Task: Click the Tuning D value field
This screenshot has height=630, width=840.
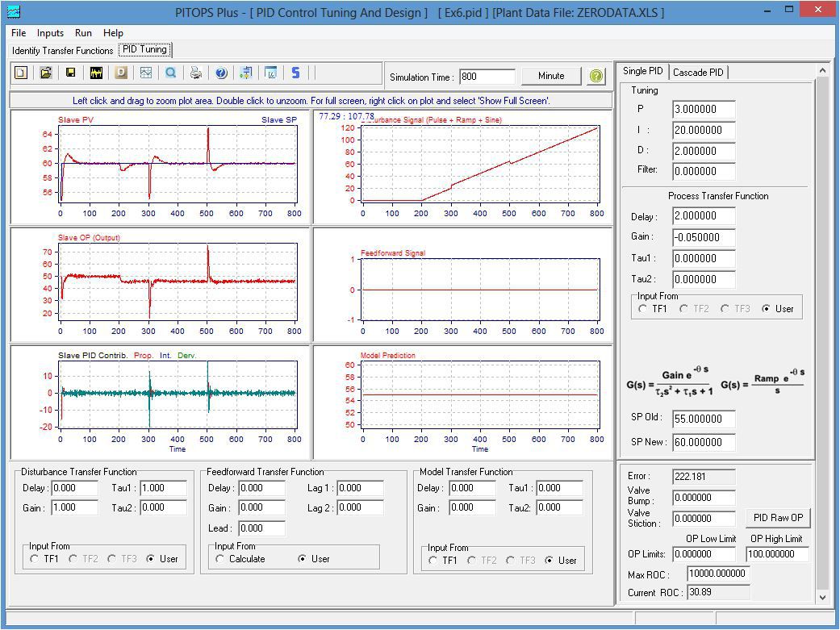Action: click(704, 151)
